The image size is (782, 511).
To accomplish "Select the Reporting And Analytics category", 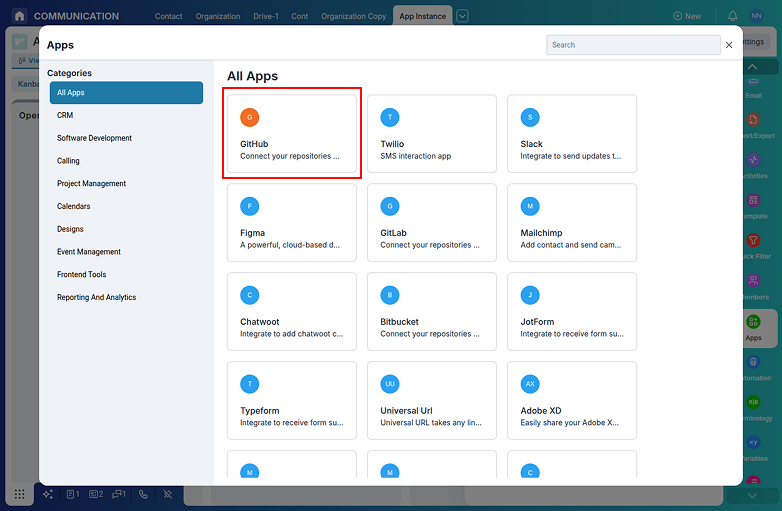I will click(126, 297).
